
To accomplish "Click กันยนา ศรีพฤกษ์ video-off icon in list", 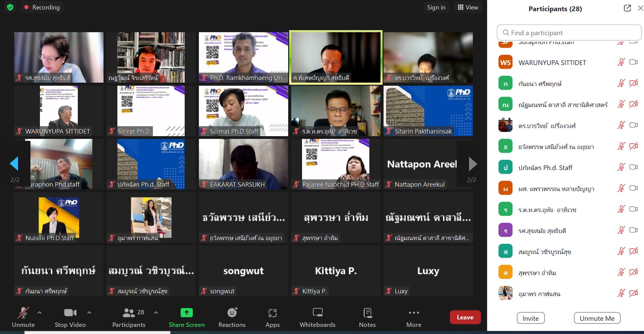I will pos(634,83).
